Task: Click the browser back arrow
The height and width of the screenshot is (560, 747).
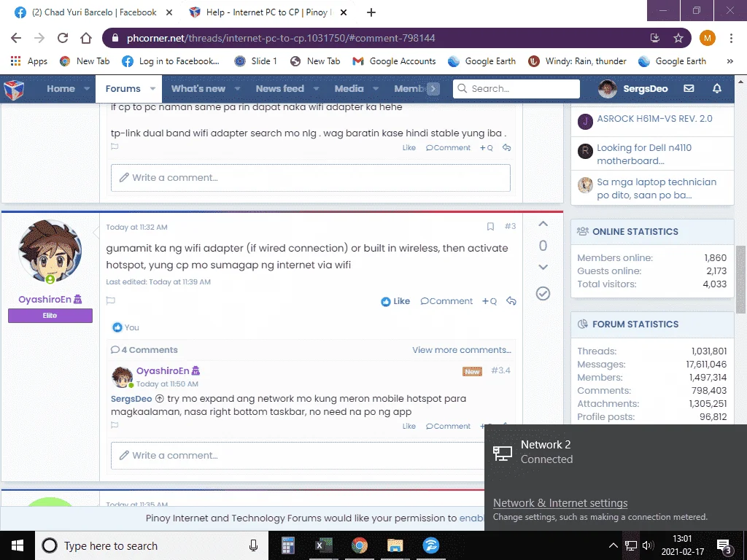Action: click(16, 38)
